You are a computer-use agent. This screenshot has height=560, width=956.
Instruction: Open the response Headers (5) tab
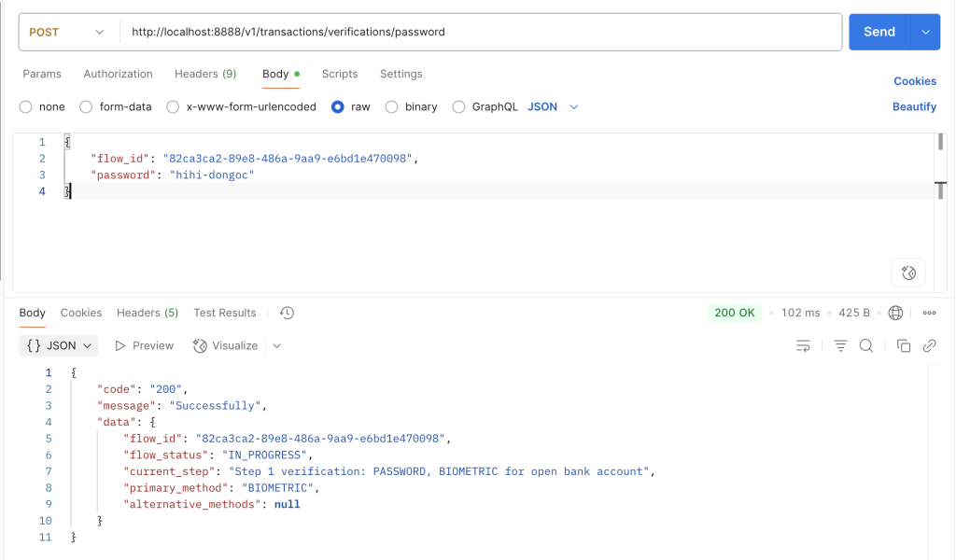pyautogui.click(x=148, y=313)
